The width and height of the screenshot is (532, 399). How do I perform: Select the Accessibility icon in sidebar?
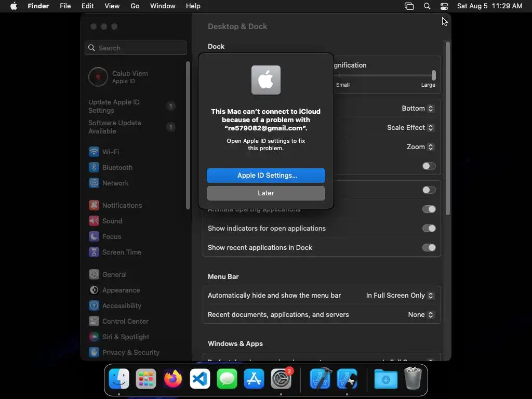(x=94, y=305)
